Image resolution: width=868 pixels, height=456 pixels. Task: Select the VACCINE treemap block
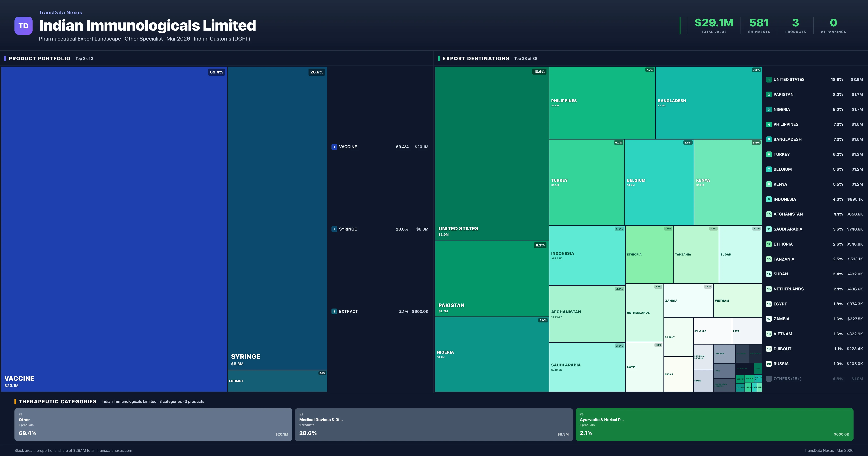click(114, 229)
